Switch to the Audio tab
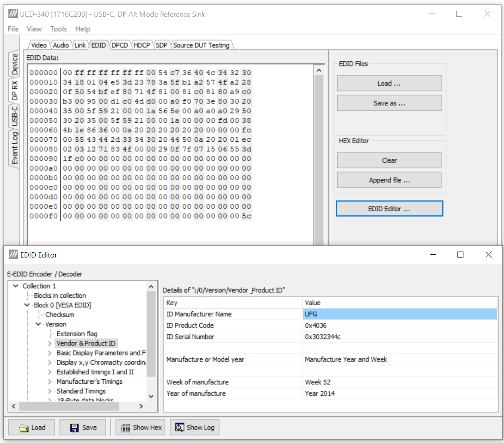 [61, 45]
